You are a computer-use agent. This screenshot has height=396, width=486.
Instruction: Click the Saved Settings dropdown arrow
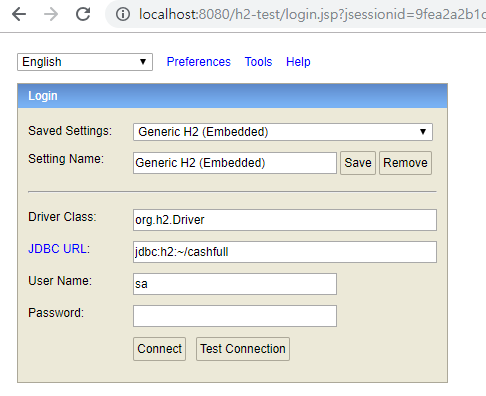click(423, 132)
